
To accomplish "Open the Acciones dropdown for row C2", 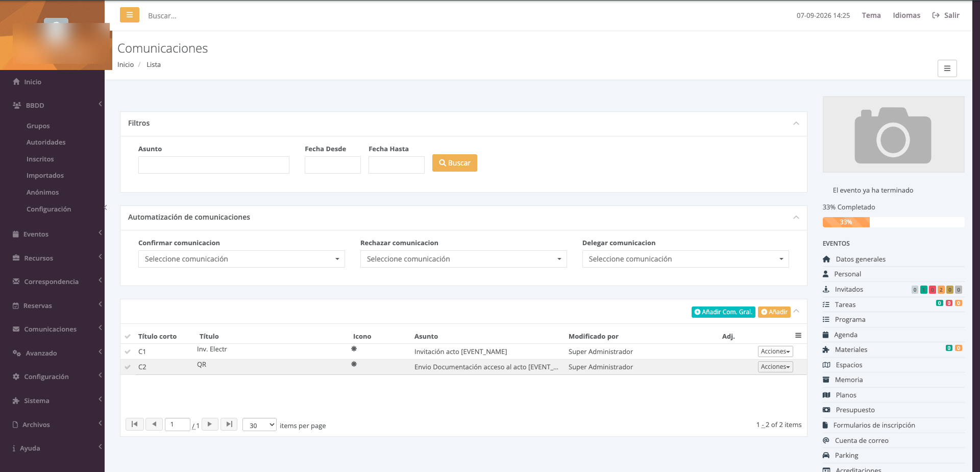I will click(x=775, y=367).
